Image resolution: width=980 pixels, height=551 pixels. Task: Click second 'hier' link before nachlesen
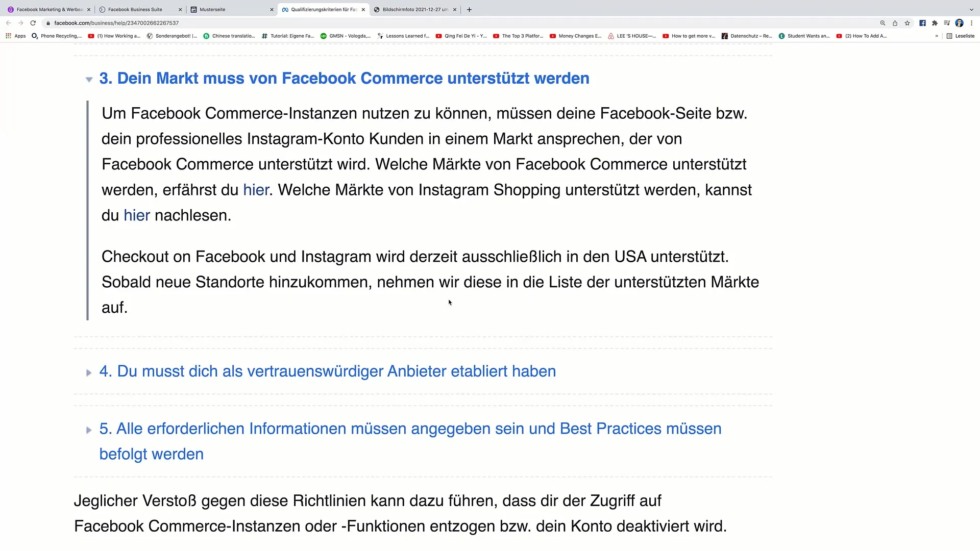[137, 215]
